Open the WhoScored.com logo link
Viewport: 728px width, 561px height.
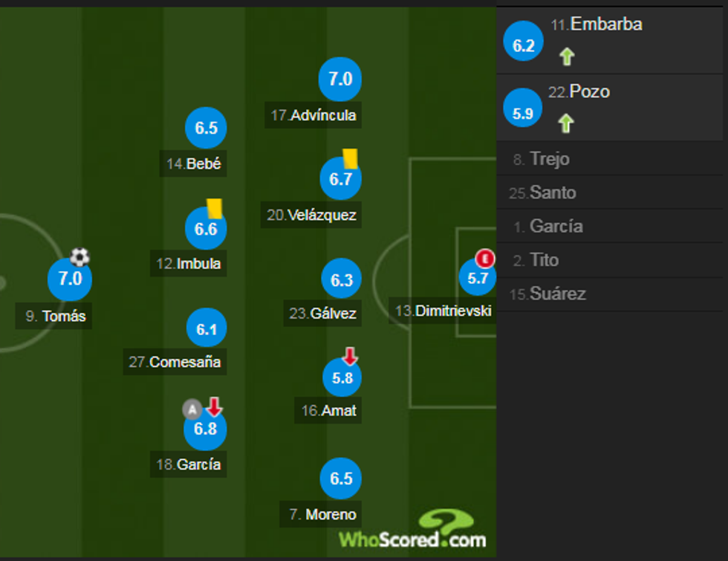[x=412, y=531]
